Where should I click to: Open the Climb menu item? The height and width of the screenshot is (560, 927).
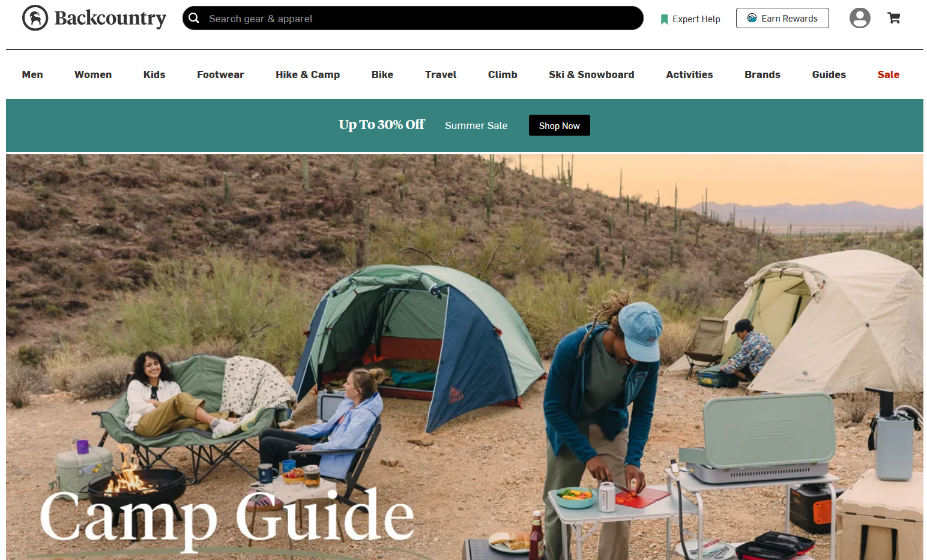pyautogui.click(x=503, y=74)
